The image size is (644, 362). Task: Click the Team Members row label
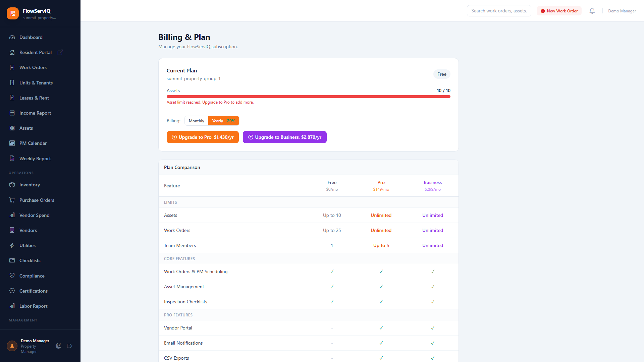(180, 245)
